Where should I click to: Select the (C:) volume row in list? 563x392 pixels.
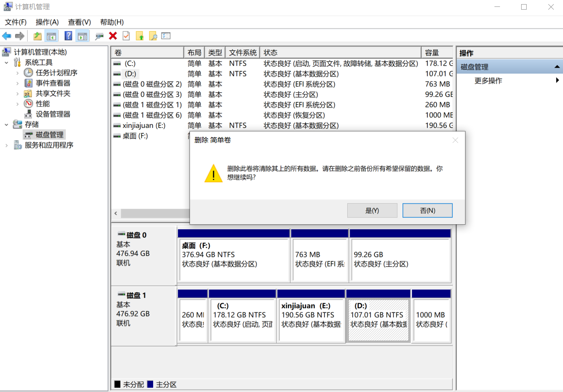pyautogui.click(x=283, y=63)
